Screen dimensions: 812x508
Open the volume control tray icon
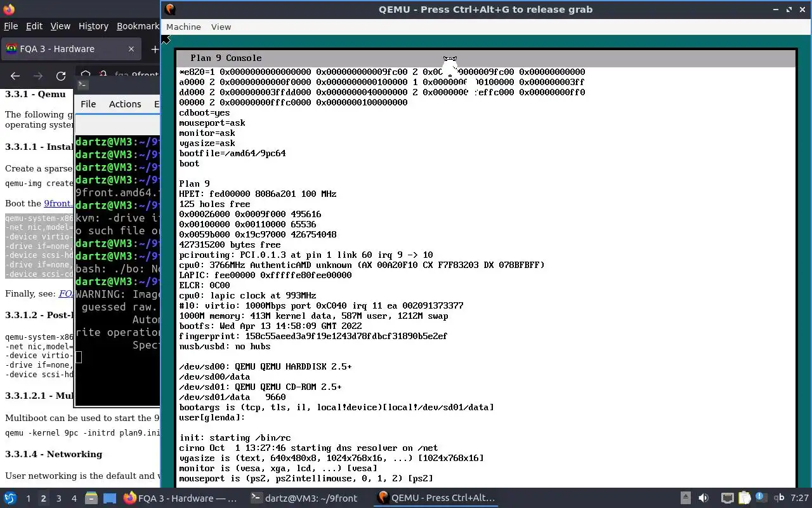pos(703,498)
